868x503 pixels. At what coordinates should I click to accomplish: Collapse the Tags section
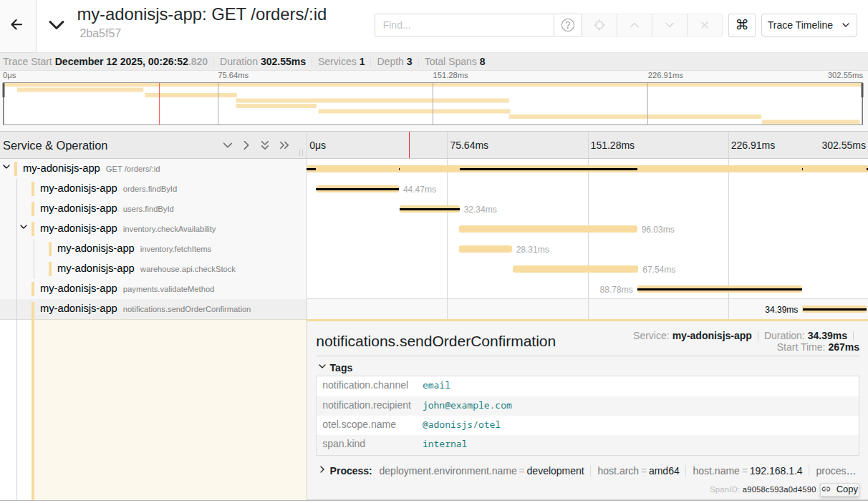[x=322, y=367]
